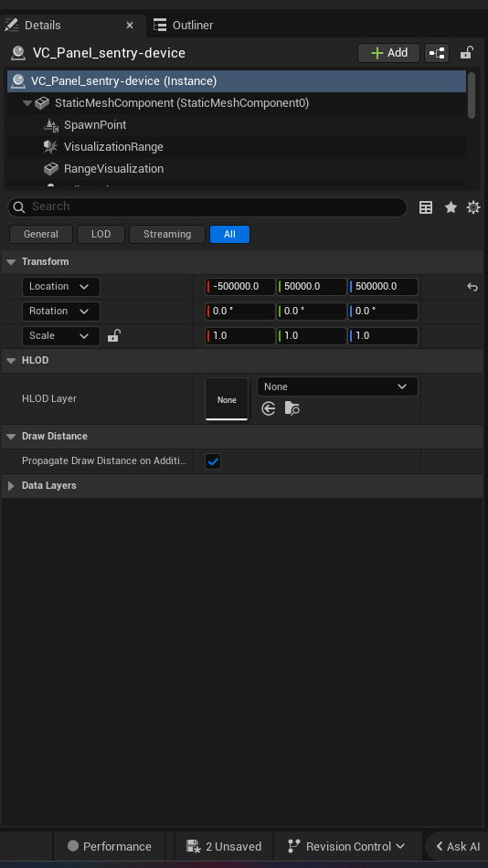
Task: Select StaticMeshComponent0 in the component tree
Action: pyautogui.click(x=182, y=103)
